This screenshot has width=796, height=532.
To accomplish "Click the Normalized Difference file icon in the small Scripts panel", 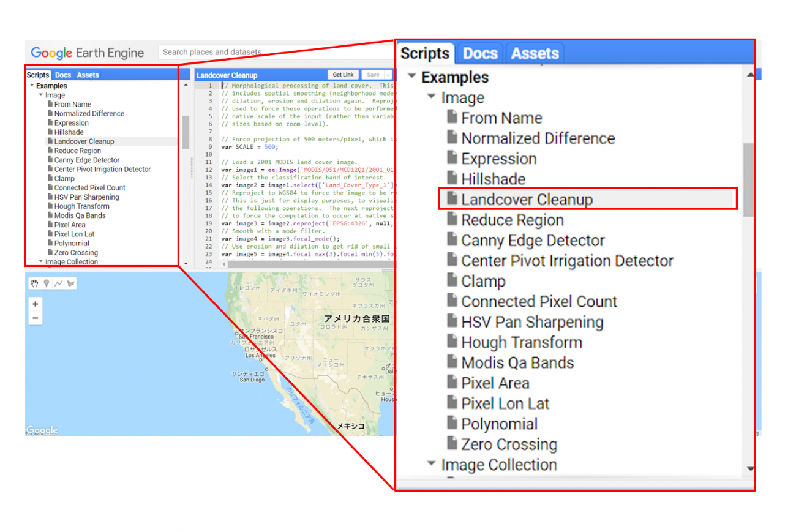I will pyautogui.click(x=50, y=113).
